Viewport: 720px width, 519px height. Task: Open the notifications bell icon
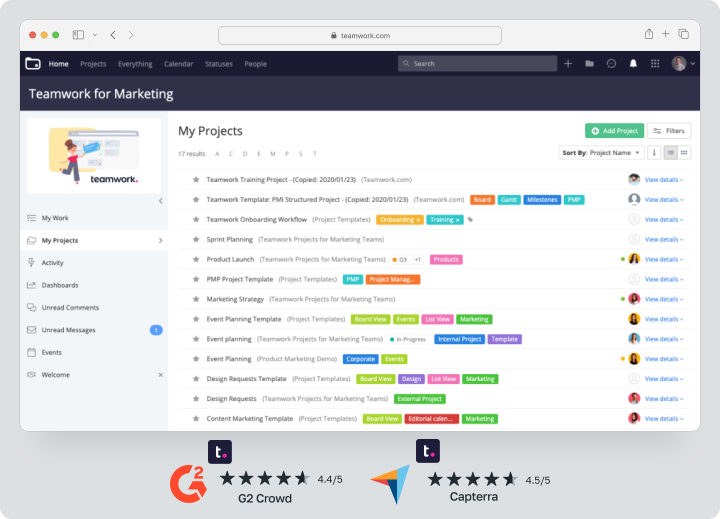[x=633, y=63]
